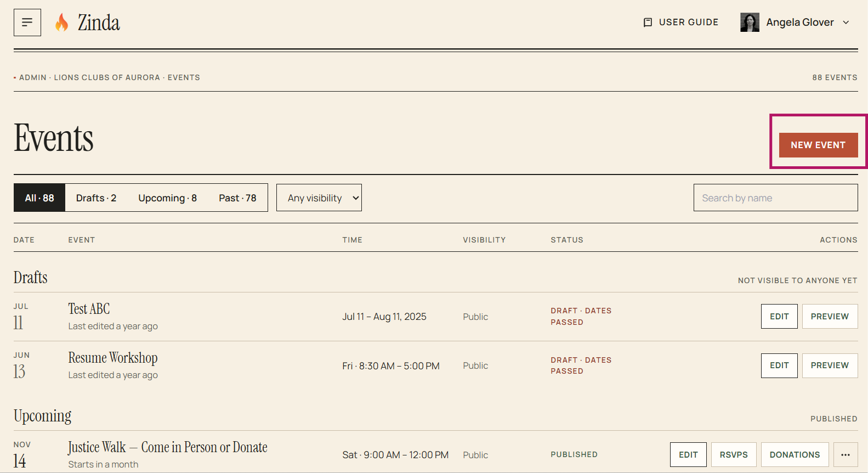
Task: Open the Resume Workshop event title
Action: pos(113,358)
